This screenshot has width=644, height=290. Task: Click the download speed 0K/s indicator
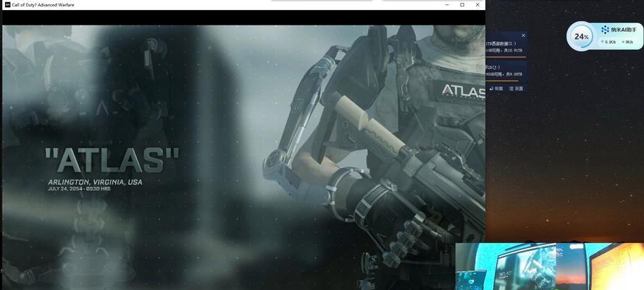pyautogui.click(x=627, y=42)
